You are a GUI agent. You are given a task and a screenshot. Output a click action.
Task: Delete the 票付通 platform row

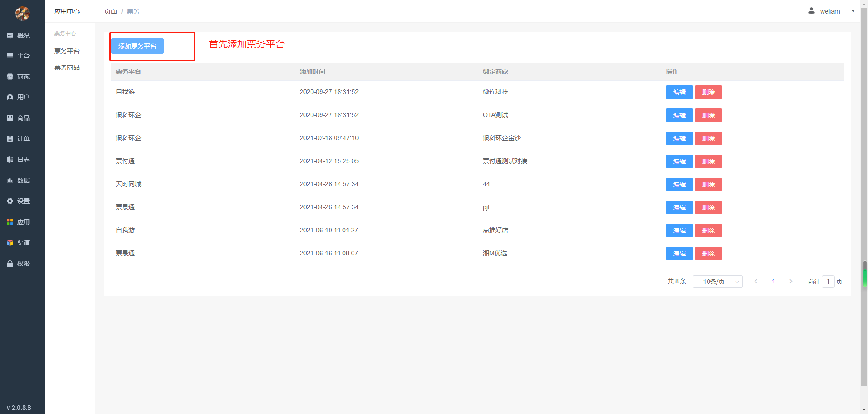[708, 161]
